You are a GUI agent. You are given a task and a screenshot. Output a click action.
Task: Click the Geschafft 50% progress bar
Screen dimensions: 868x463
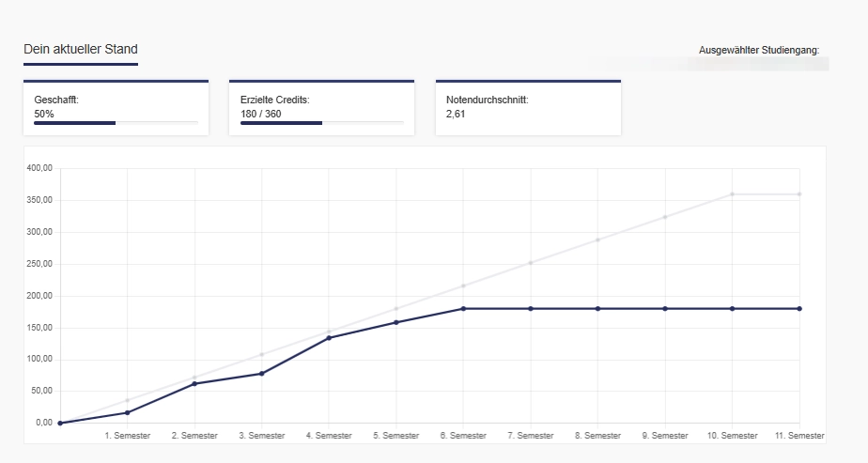tap(116, 123)
